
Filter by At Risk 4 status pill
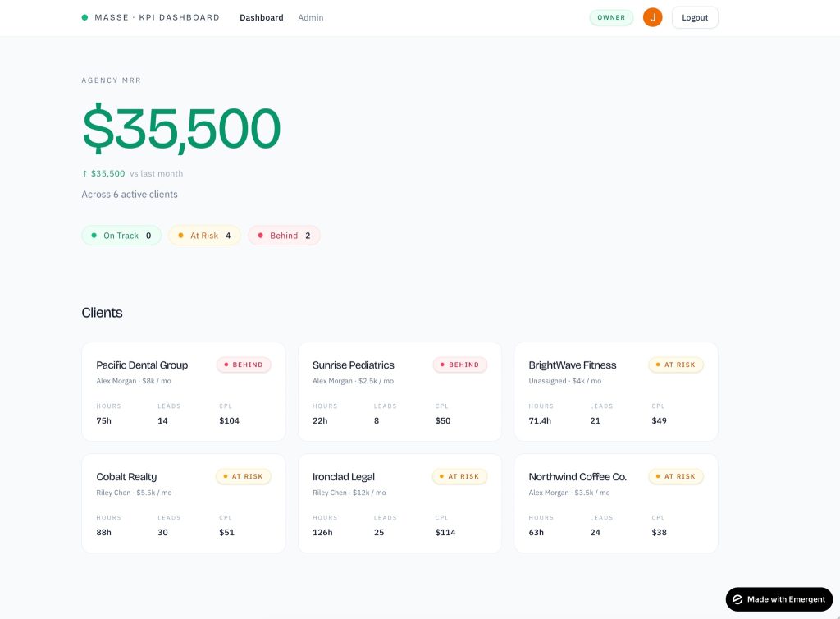pyautogui.click(x=204, y=236)
